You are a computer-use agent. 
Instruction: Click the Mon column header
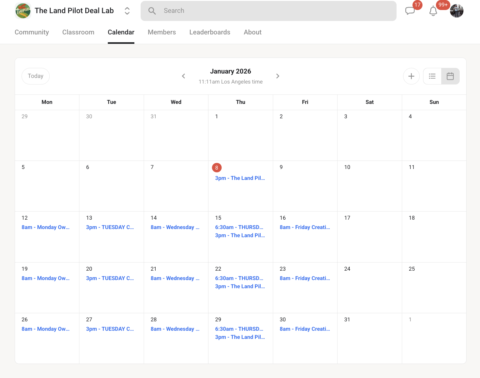[47, 102]
